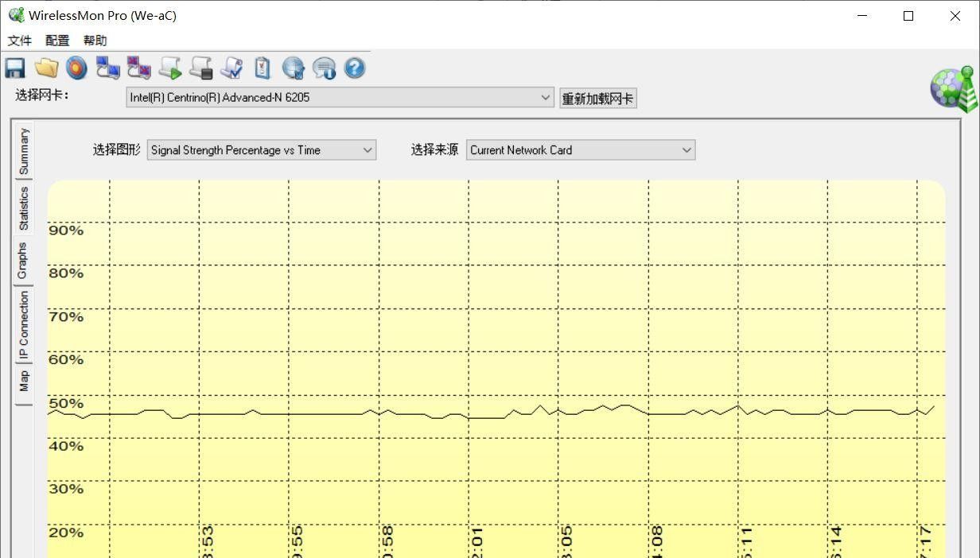Open the 文件 menu

pyautogui.click(x=20, y=41)
